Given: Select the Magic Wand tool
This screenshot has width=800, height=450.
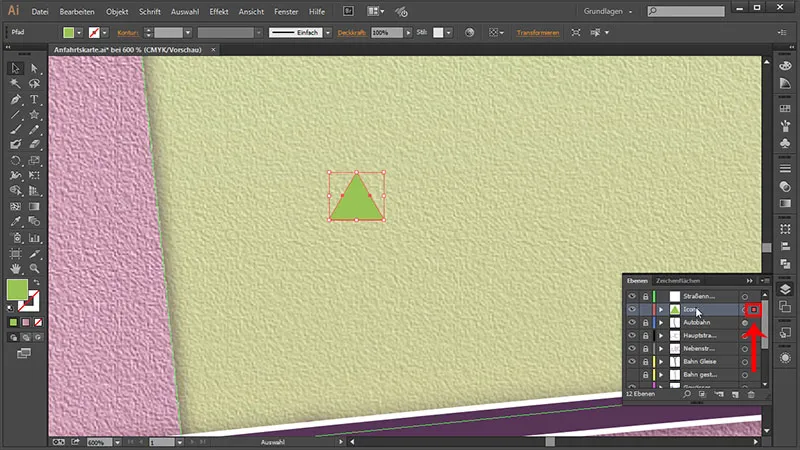Looking at the screenshot, I should [15, 83].
